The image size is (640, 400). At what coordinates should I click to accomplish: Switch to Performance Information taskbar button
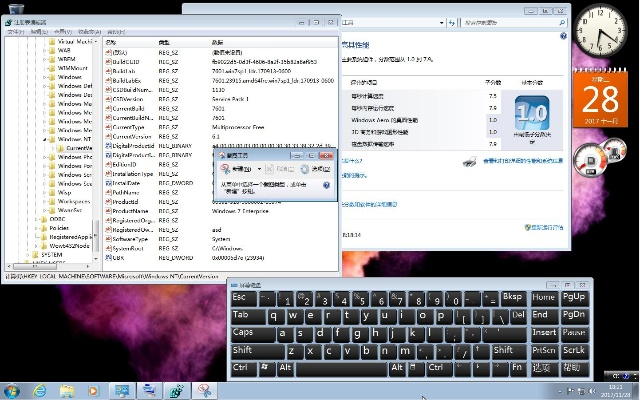(x=122, y=391)
